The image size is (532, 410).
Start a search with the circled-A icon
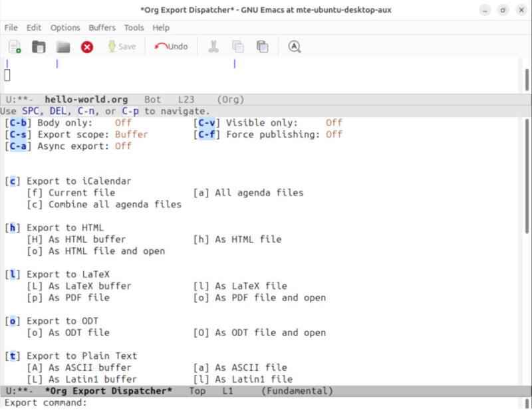(x=293, y=47)
